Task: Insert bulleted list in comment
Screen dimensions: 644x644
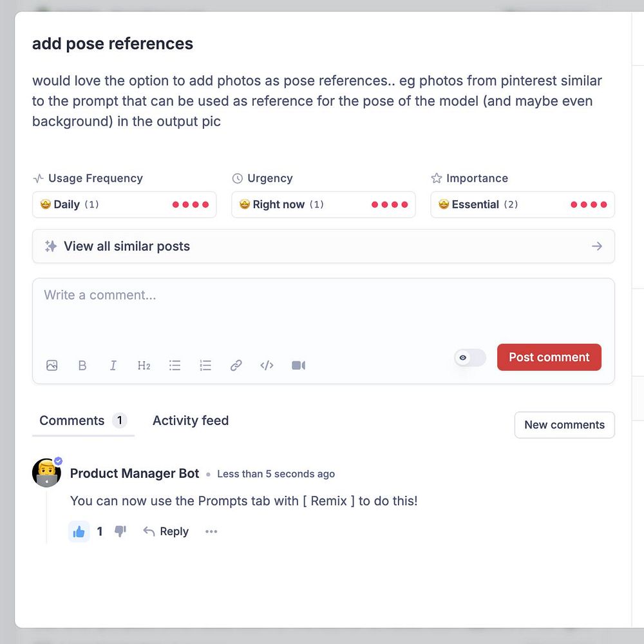Action: tap(175, 365)
